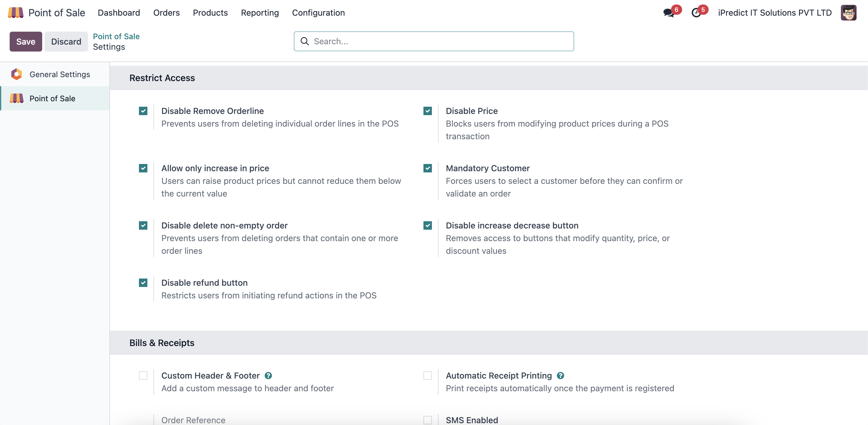This screenshot has width=868, height=425.
Task: Open the Products dropdown menu
Action: 210,13
